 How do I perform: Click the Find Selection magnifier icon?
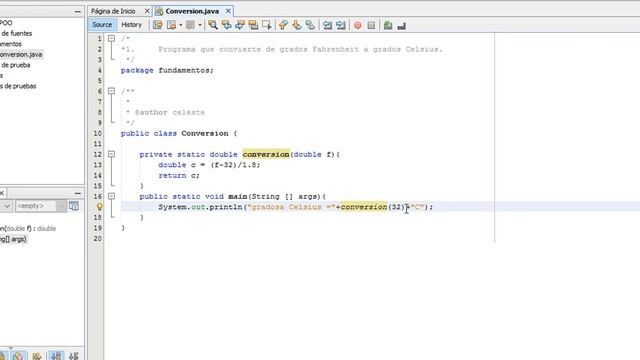pyautogui.click(x=213, y=25)
